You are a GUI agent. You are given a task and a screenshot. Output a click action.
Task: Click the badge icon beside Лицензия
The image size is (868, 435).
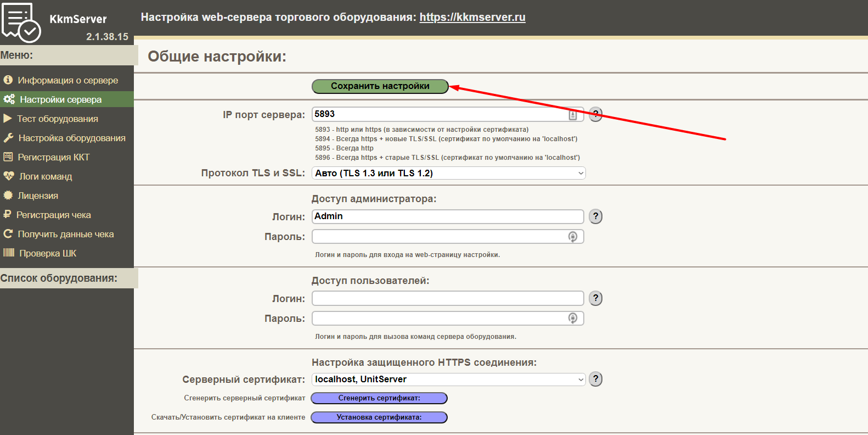pyautogui.click(x=8, y=196)
